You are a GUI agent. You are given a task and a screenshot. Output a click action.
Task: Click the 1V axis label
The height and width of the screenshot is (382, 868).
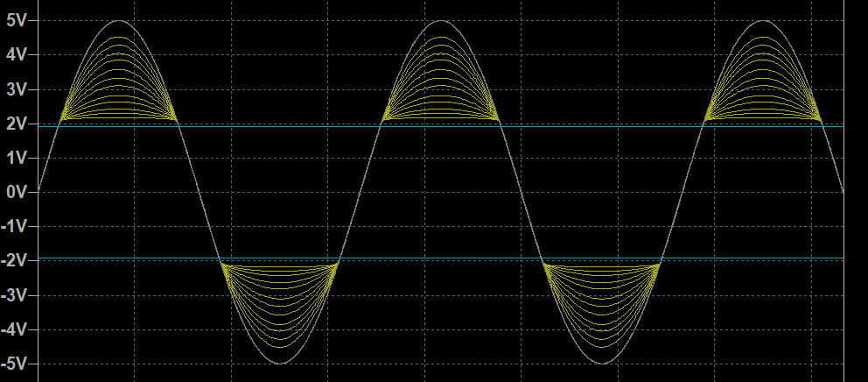(16, 159)
